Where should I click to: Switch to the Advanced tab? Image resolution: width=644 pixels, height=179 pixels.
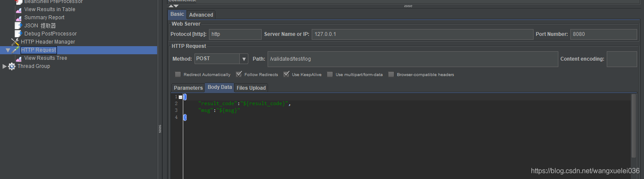[x=201, y=15]
